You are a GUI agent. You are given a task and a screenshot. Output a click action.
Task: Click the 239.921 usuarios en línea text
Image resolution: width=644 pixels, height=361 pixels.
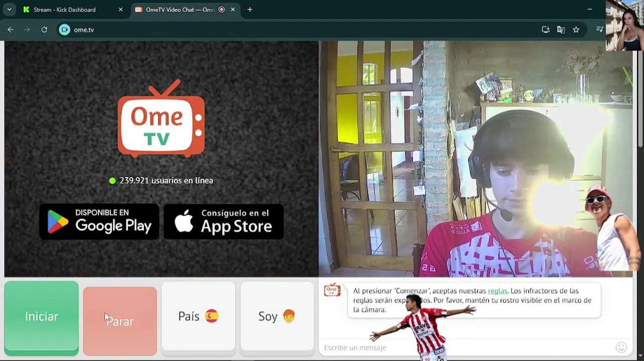(166, 180)
